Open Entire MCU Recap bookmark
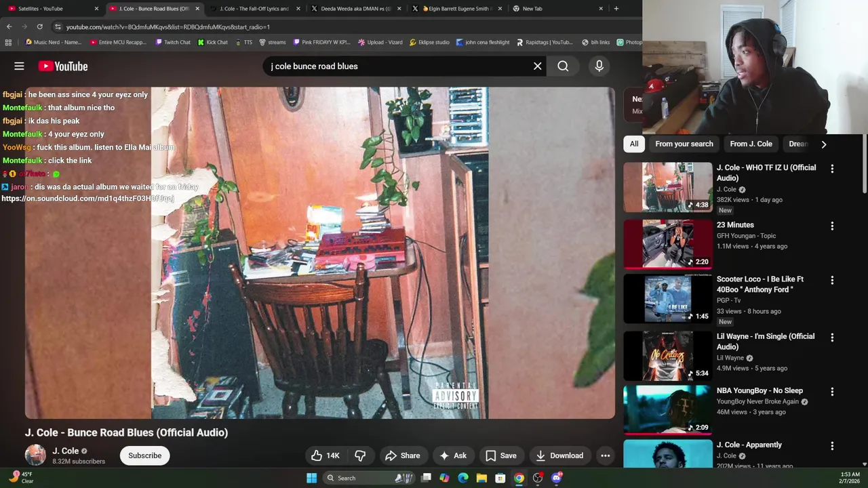Image resolution: width=868 pixels, height=488 pixels. [x=118, y=42]
